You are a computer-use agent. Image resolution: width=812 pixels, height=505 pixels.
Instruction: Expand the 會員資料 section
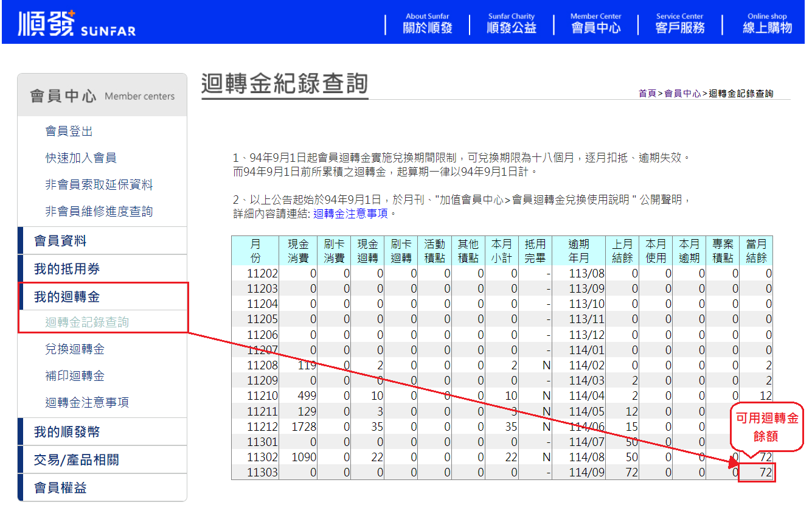click(x=60, y=241)
